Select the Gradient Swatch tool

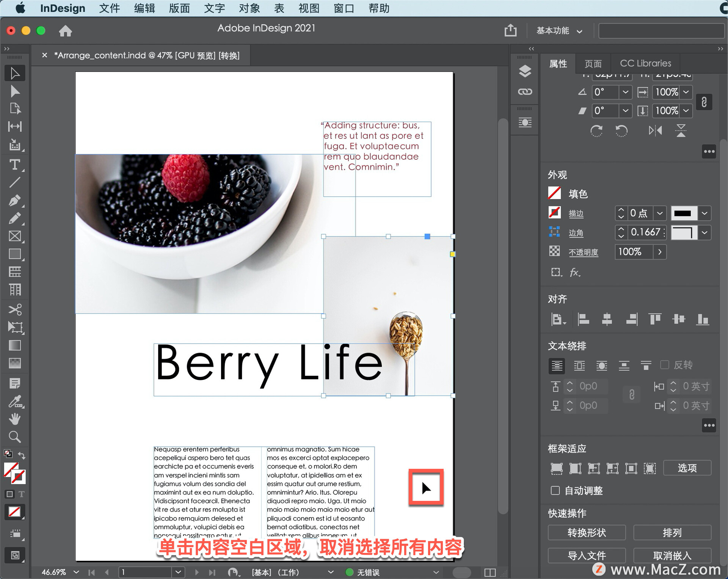(15, 345)
